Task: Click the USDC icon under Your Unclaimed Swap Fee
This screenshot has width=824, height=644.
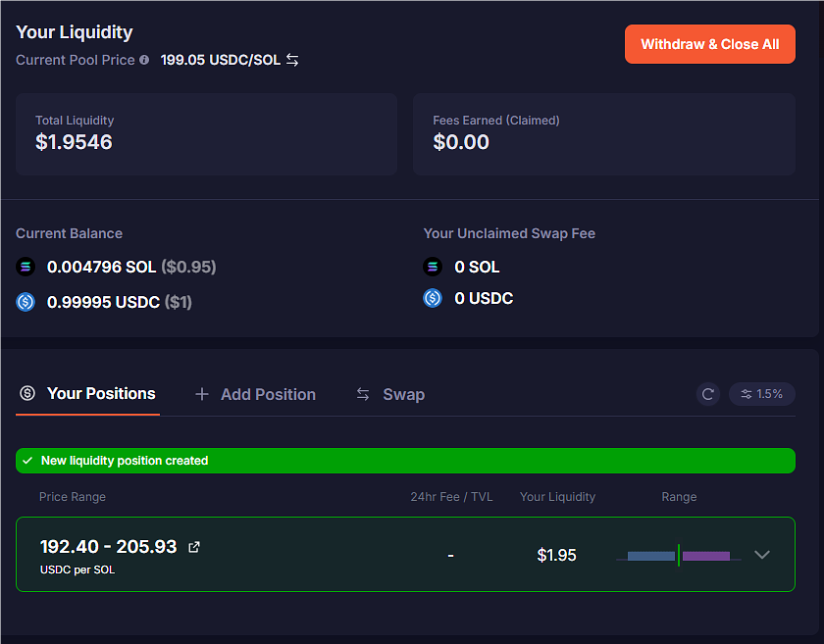Action: click(x=433, y=298)
